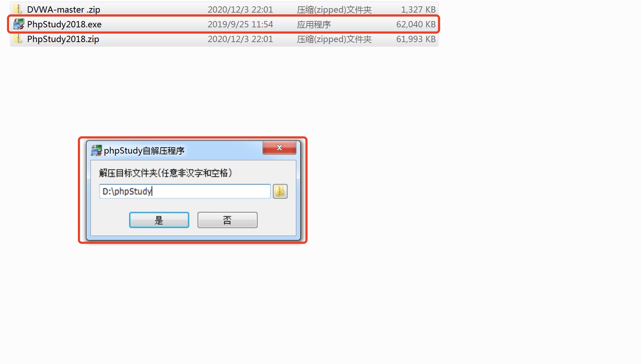Close the phpStudy self-extractor dialog
The image size is (641, 364).
click(279, 148)
